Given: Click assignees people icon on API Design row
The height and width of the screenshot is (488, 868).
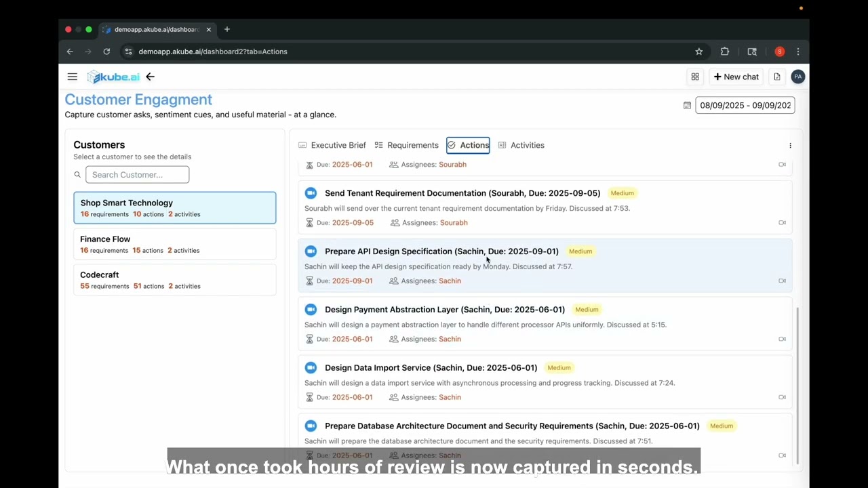Looking at the screenshot, I should tap(394, 281).
